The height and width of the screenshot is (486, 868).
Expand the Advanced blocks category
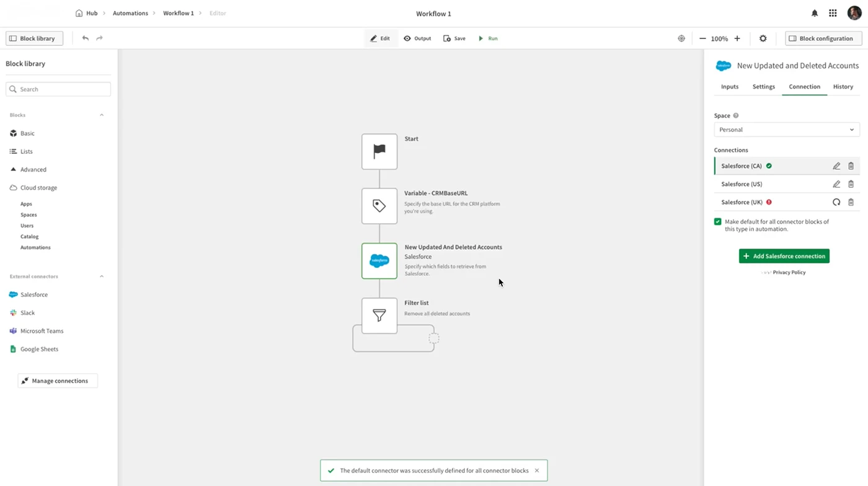coord(33,169)
